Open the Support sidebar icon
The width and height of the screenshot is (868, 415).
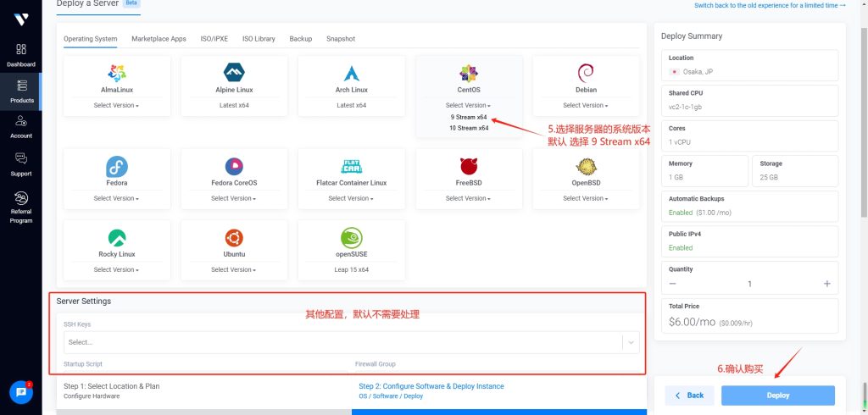tap(21, 159)
